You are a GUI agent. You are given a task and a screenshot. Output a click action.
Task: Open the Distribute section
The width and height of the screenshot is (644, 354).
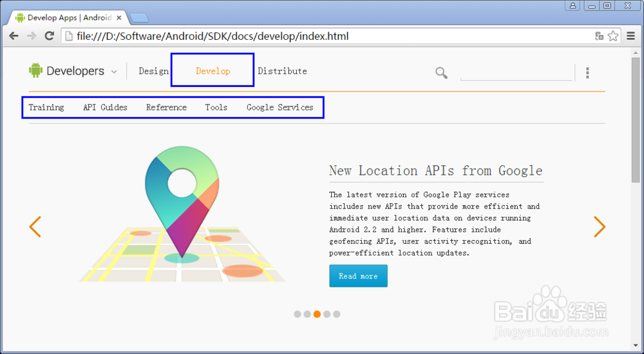pos(283,71)
